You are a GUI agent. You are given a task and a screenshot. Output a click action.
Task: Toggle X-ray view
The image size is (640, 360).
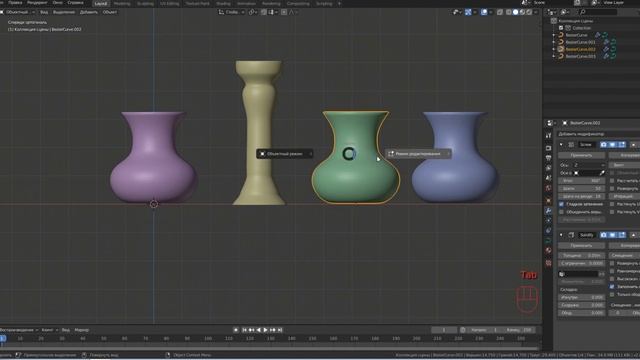coord(500,12)
